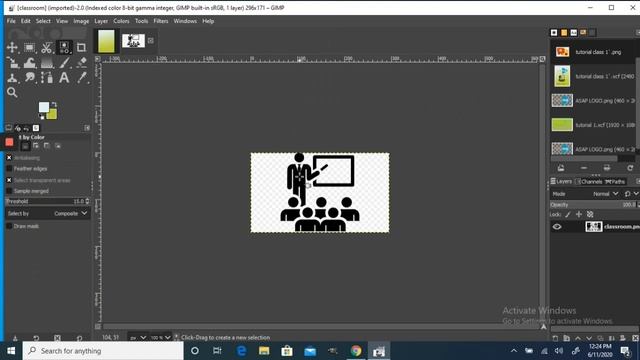This screenshot has width=640, height=360.
Task: Open Task View from the taskbar
Action: pyautogui.click(x=218, y=351)
